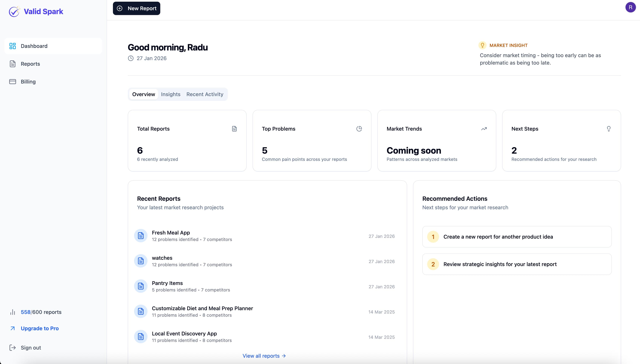Click the document icon on Total Reports card

234,129
